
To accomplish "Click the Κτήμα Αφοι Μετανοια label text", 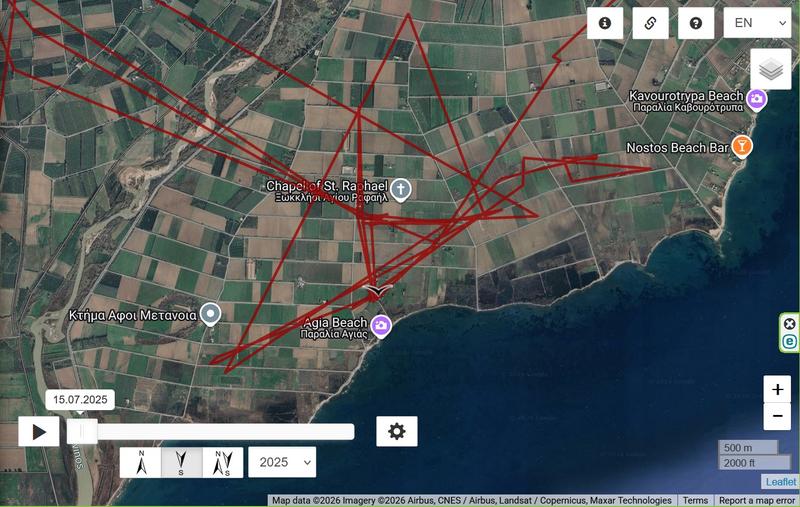I will [x=133, y=315].
